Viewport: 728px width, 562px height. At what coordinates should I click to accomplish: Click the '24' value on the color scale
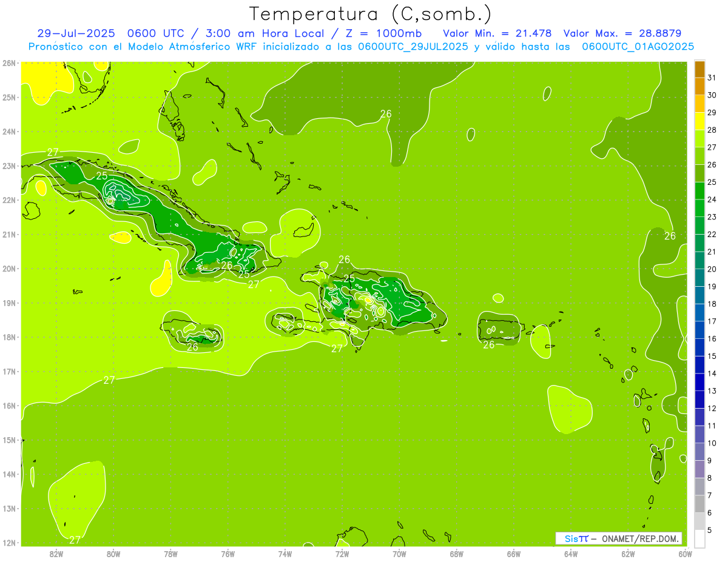pos(712,199)
